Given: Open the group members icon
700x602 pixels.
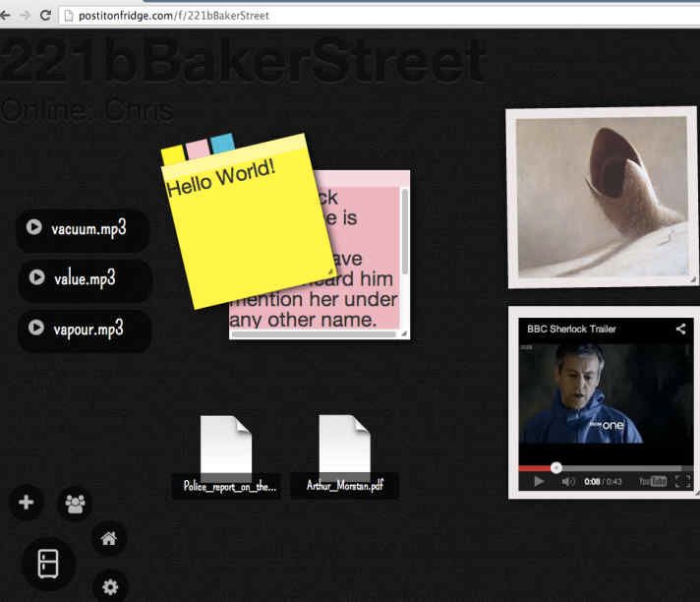Looking at the screenshot, I should pos(75,504).
